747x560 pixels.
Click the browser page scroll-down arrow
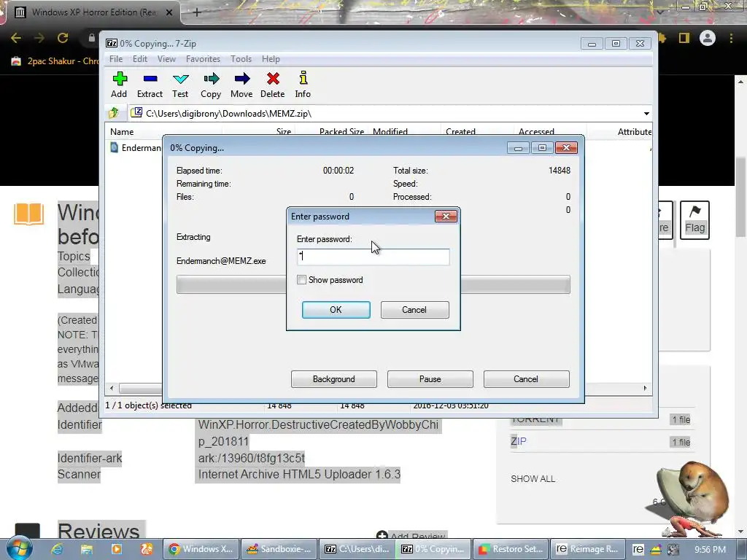[741, 532]
